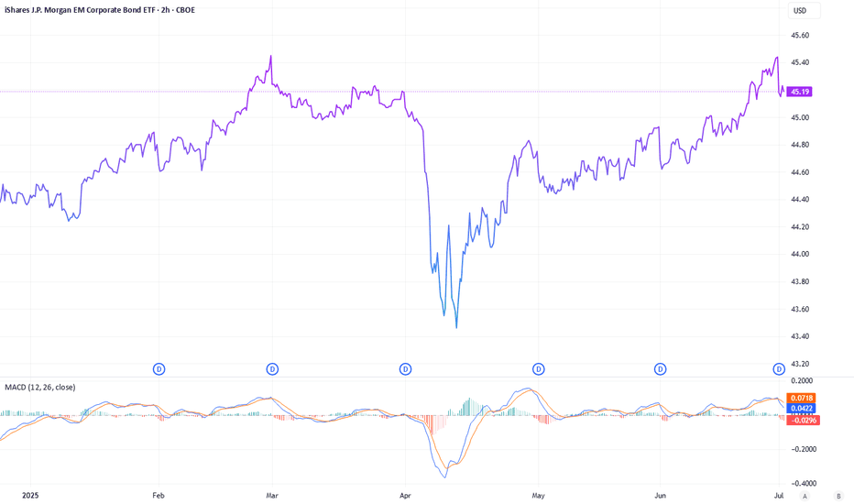Click the -0.2000 MACD axis label
Screen dimensions: 854x504
(802, 450)
